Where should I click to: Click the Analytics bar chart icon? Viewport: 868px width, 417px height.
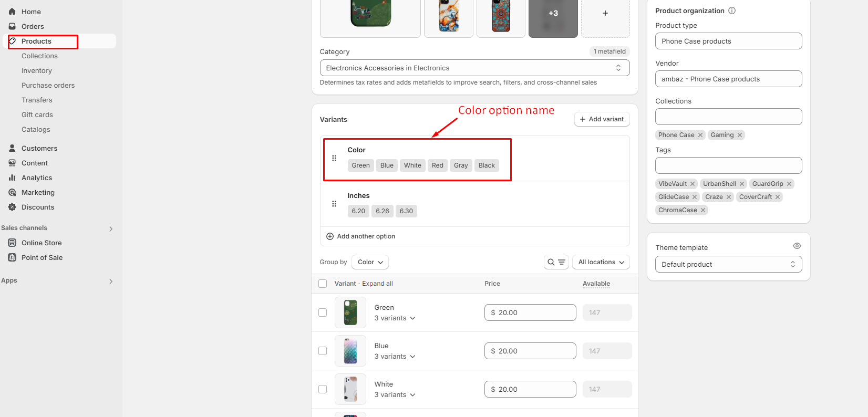coord(12,178)
